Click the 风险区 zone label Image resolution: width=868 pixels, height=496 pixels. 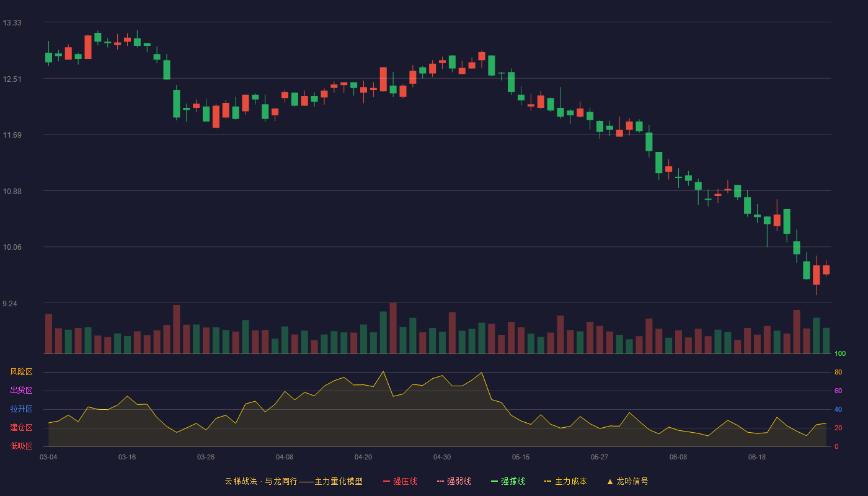21,372
